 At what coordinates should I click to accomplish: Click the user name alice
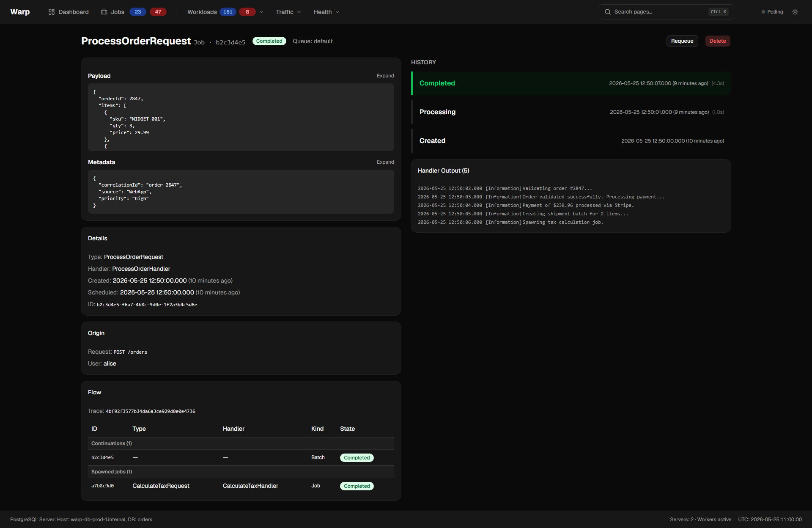(x=110, y=363)
